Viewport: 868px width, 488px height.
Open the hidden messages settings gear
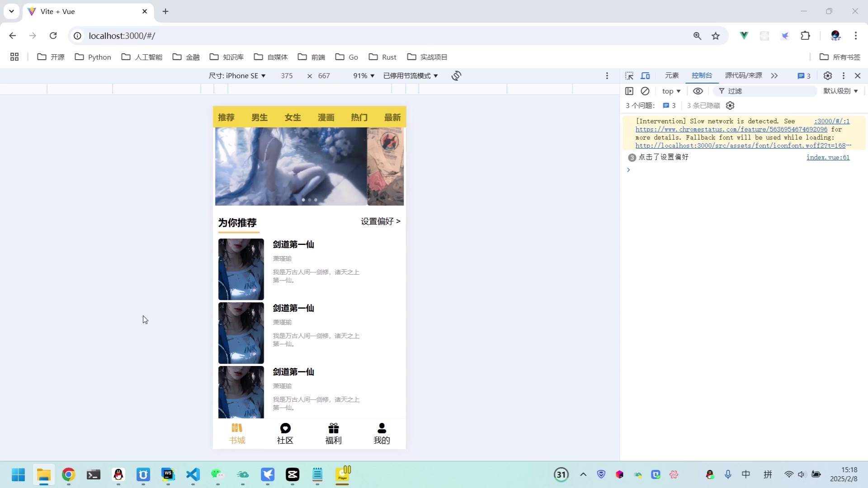(x=730, y=105)
